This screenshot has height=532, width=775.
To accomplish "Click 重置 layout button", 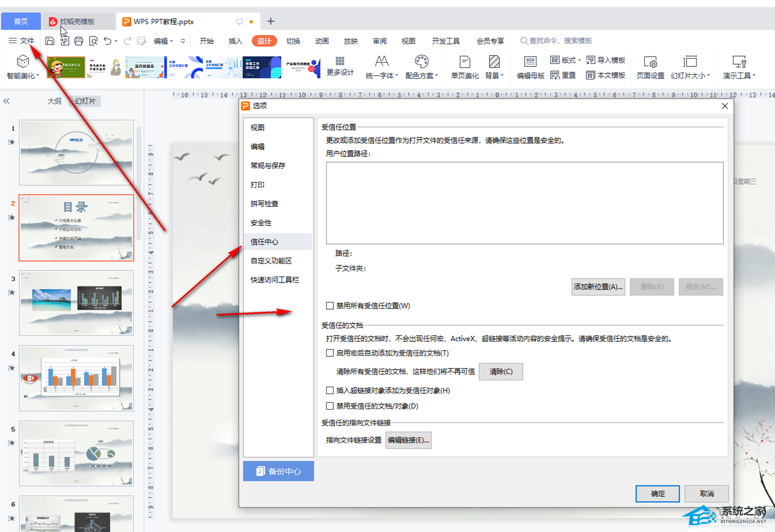I will (x=563, y=76).
